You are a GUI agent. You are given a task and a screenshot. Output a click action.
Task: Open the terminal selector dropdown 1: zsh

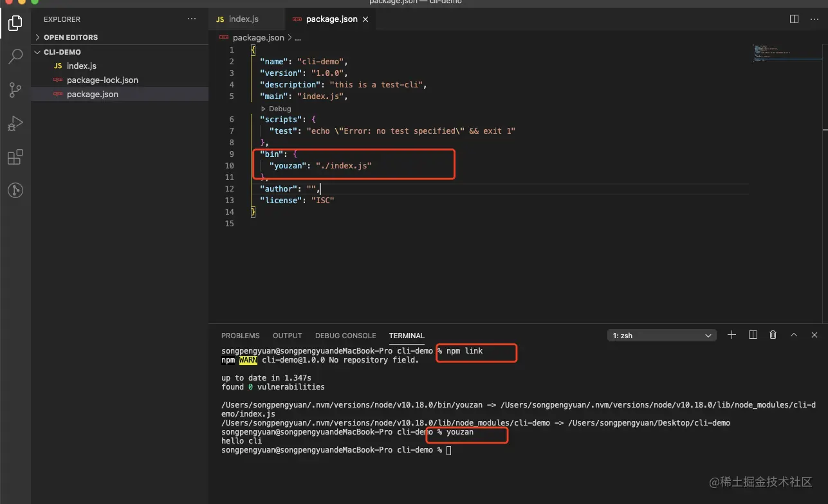pos(661,336)
